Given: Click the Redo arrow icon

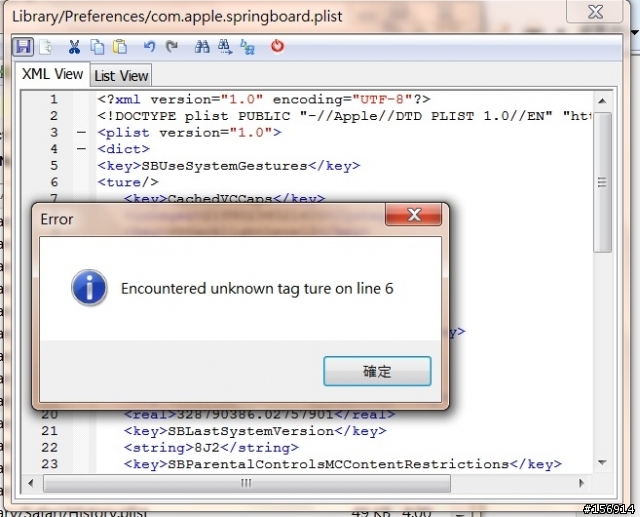Looking at the screenshot, I should pyautogui.click(x=172, y=46).
